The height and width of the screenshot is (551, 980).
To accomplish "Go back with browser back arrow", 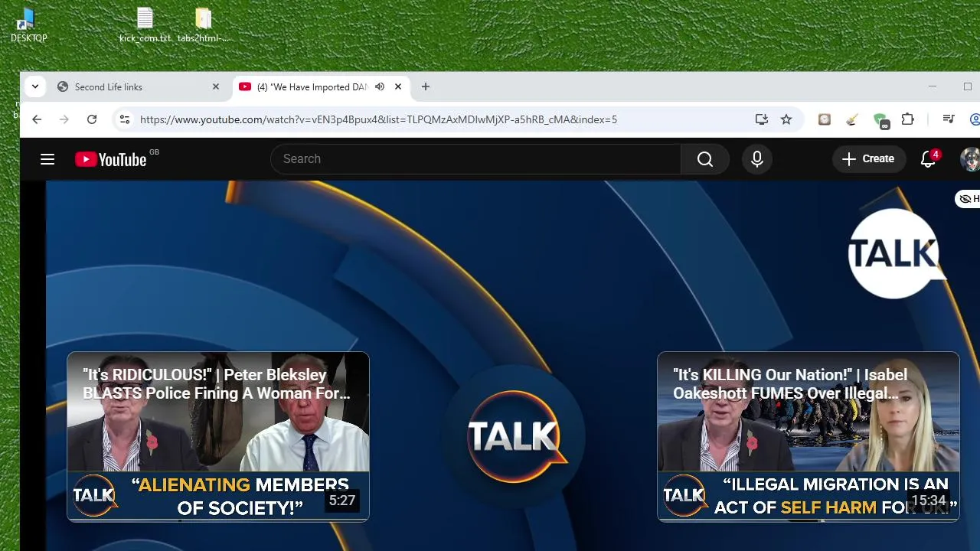I will (37, 119).
